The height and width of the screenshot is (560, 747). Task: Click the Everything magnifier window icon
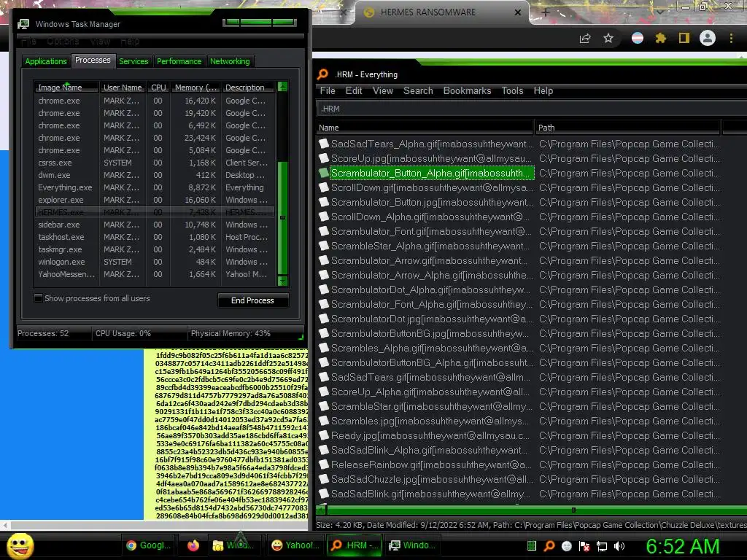[323, 74]
